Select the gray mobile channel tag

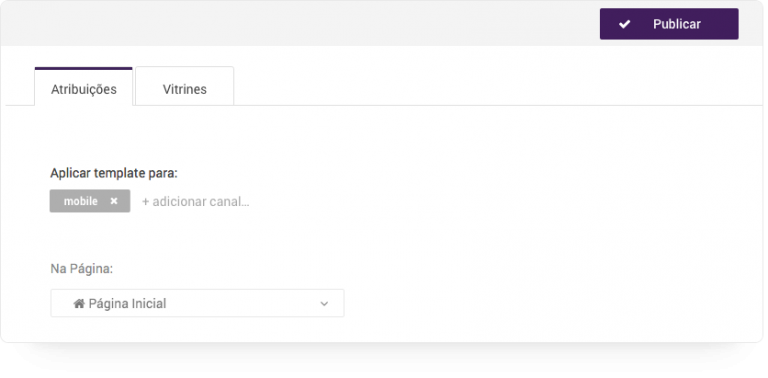point(90,201)
